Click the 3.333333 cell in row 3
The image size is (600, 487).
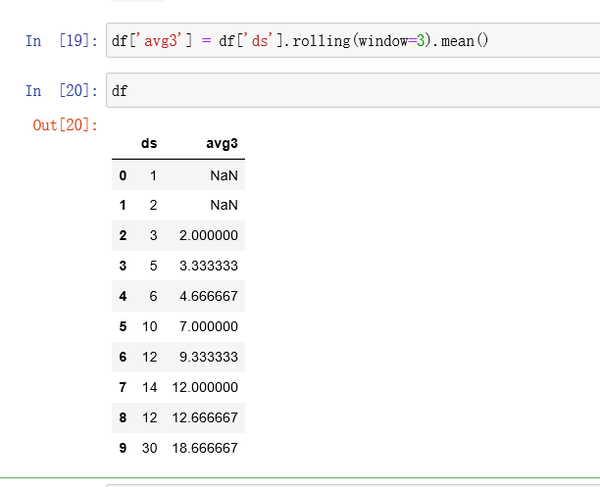[209, 266]
